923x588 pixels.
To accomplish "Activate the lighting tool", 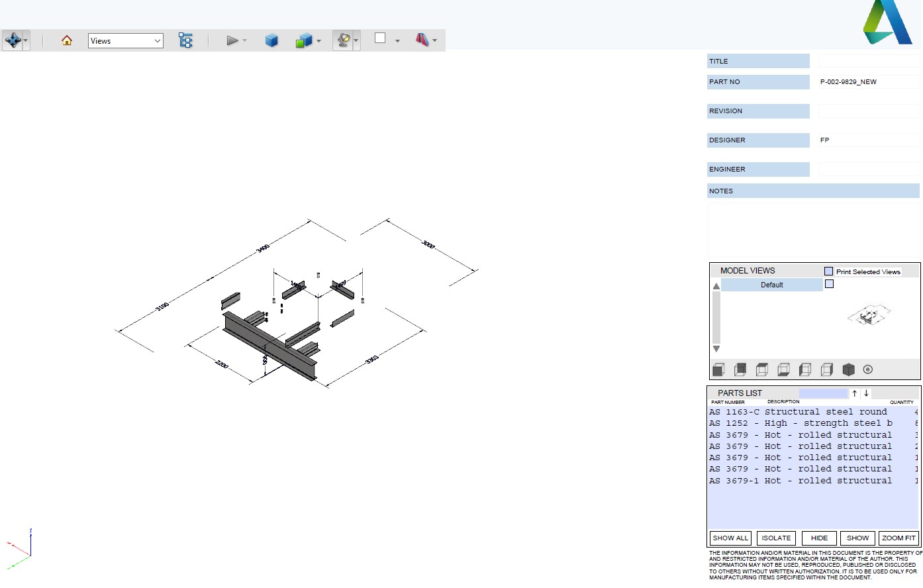I will click(x=344, y=39).
